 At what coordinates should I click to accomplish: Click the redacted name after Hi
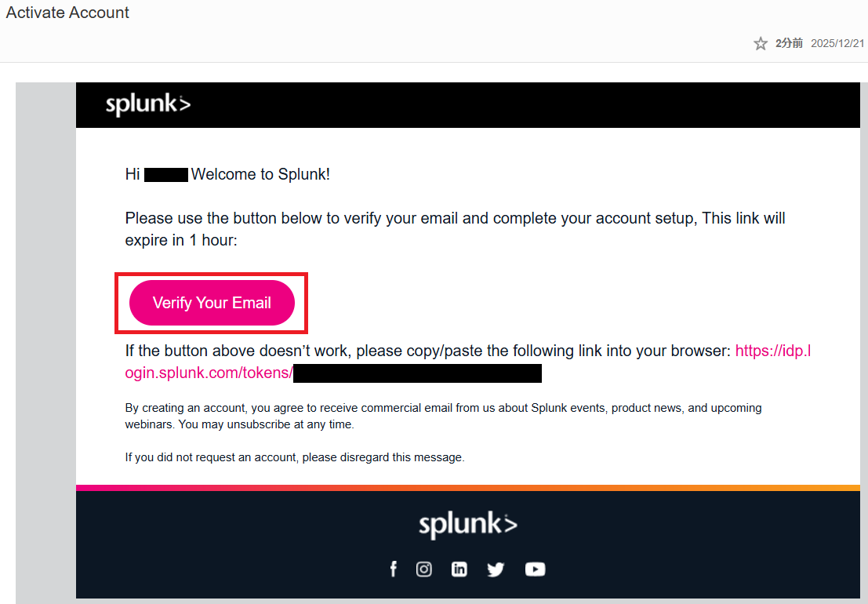(166, 174)
